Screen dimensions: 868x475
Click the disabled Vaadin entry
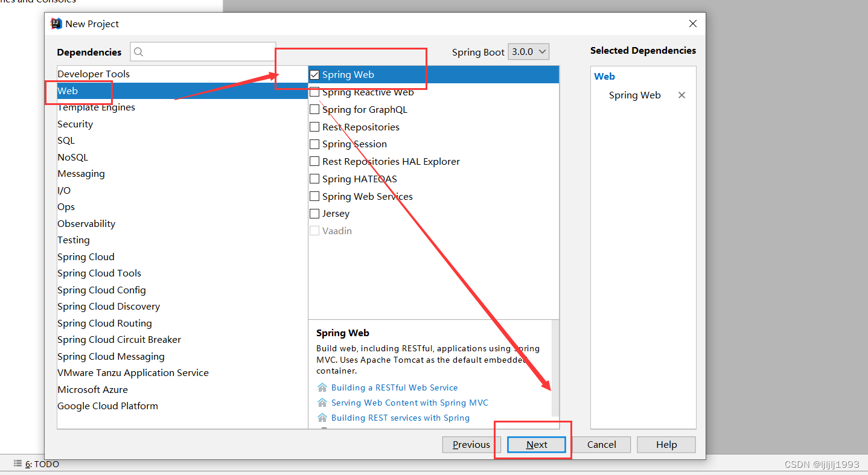[337, 231]
